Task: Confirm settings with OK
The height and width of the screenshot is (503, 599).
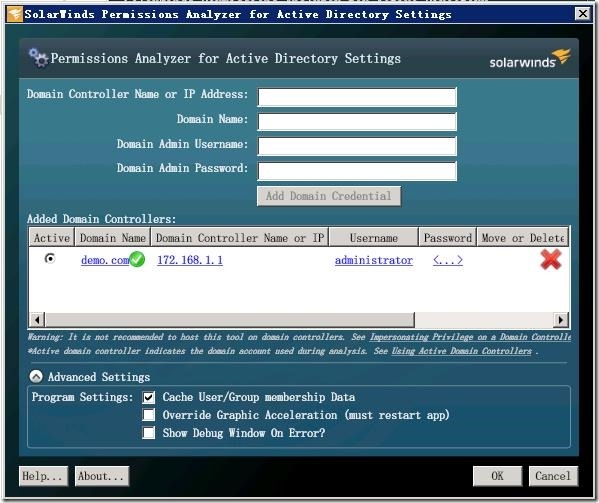Action: (497, 476)
